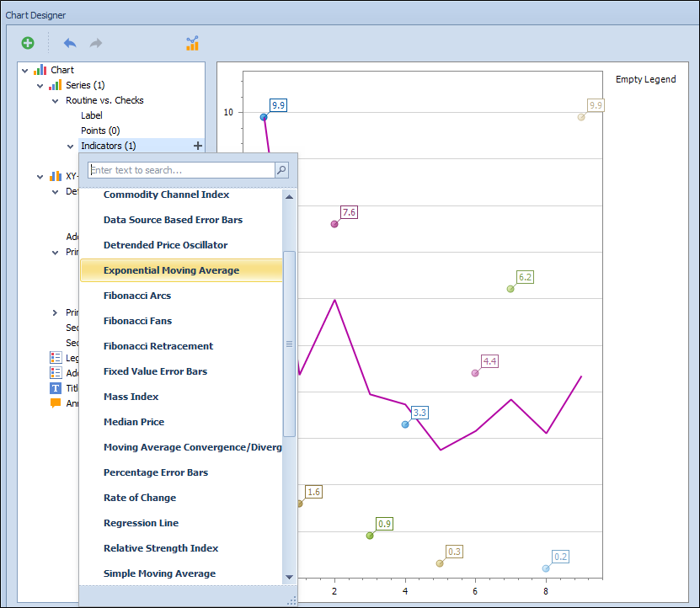Click the redo arrow icon
The height and width of the screenshot is (608, 700).
(96, 43)
